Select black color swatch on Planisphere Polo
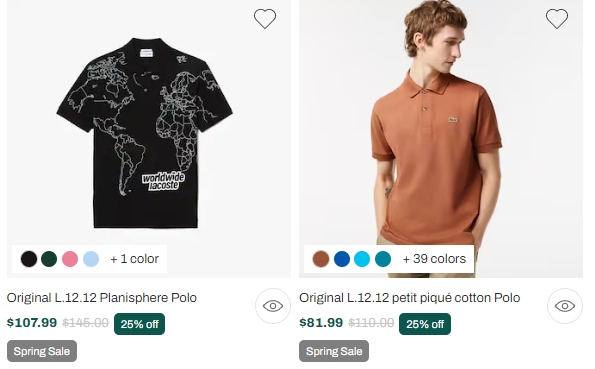This screenshot has height=369, width=595. [29, 259]
